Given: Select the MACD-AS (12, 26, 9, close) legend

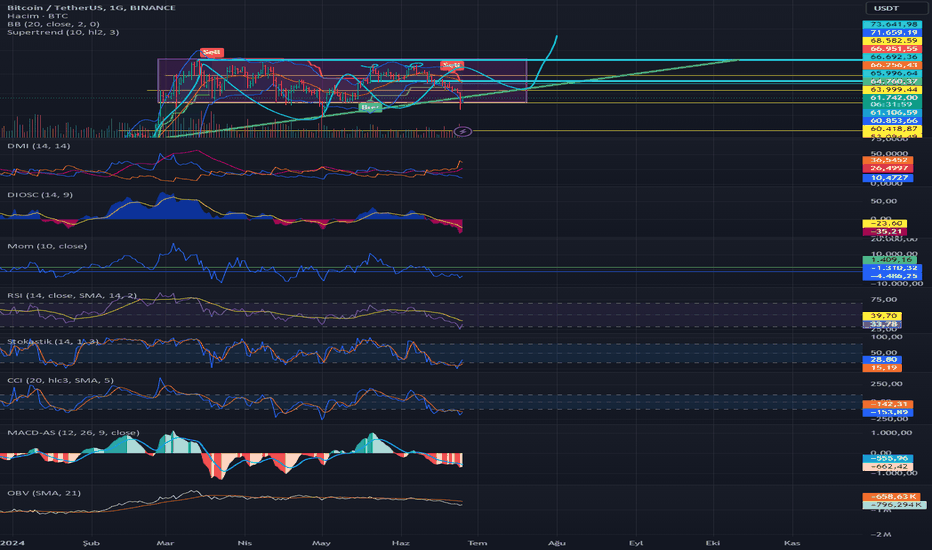Looking at the screenshot, I should [x=73, y=433].
